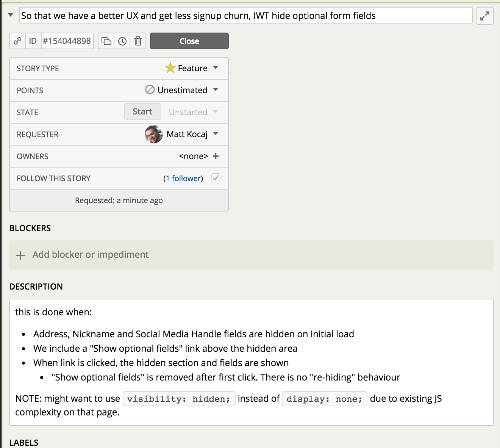The height and width of the screenshot is (448, 500).
Task: Open story history with the clock icon
Action: pos(122,41)
